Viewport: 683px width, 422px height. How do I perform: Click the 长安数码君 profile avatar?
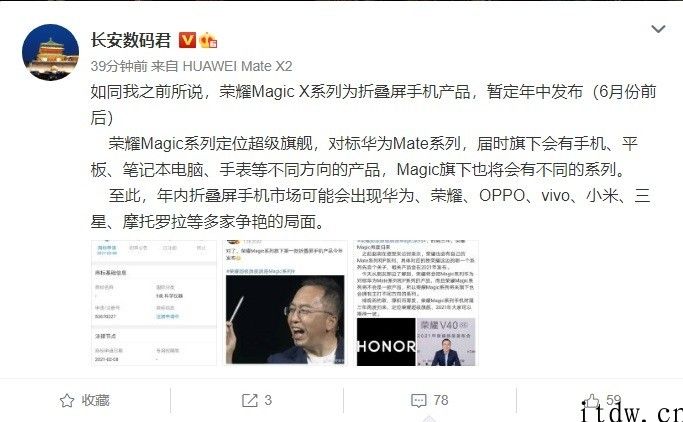pos(51,52)
